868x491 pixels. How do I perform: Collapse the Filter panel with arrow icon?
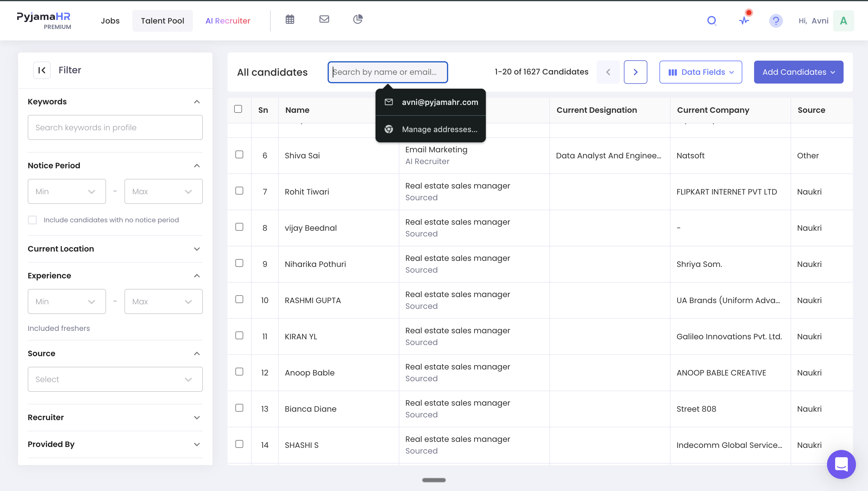pos(42,70)
